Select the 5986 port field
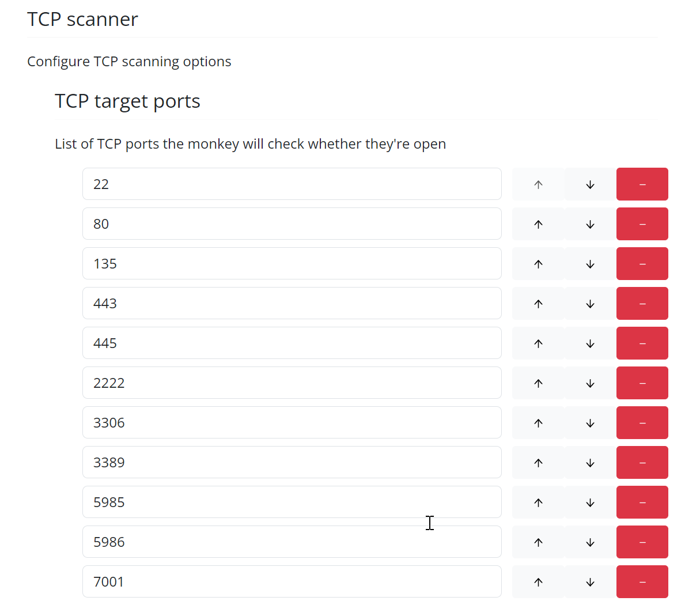Screen dimensions: 700x601 click(292, 542)
